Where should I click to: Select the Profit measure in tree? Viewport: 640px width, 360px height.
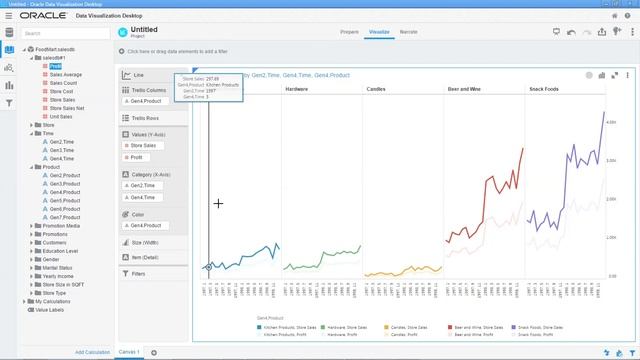click(x=55, y=66)
